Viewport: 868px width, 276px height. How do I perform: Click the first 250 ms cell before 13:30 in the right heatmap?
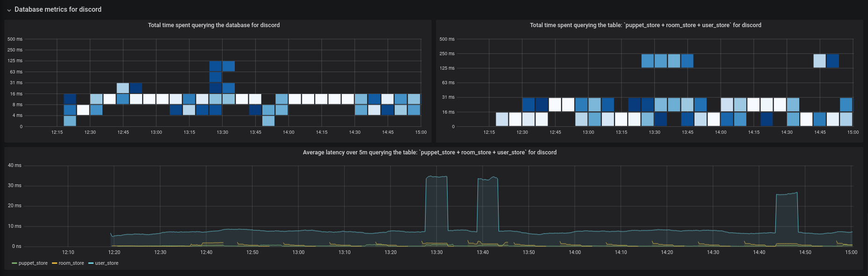(648, 61)
